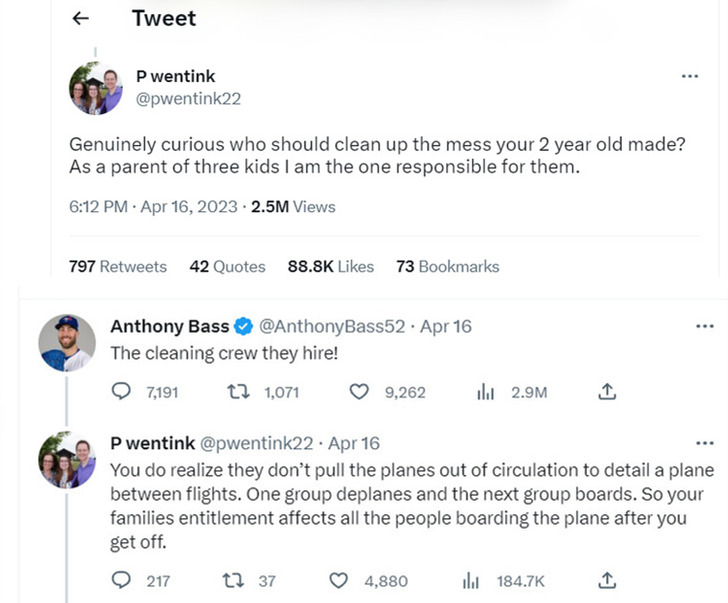728x603 pixels.
Task: View analytics on Anthony Bass's reply
Action: click(x=486, y=393)
